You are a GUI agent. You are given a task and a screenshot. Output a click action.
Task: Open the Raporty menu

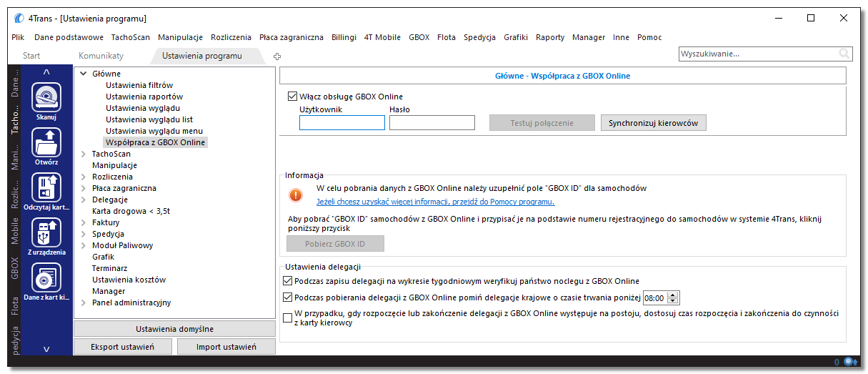tap(550, 37)
